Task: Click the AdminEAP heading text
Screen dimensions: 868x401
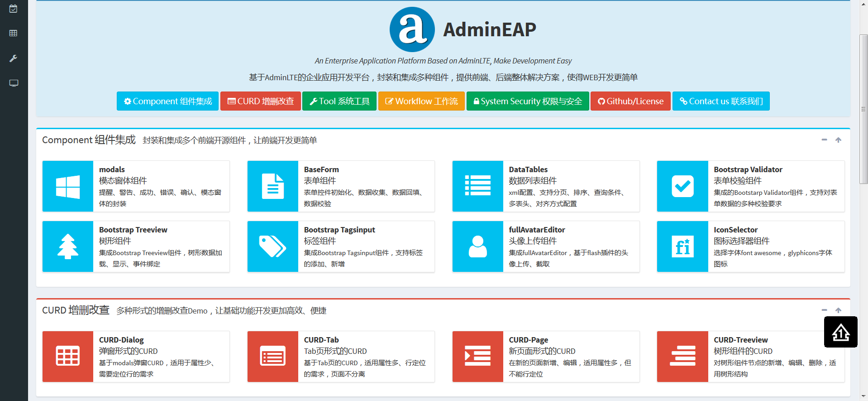Action: click(489, 29)
